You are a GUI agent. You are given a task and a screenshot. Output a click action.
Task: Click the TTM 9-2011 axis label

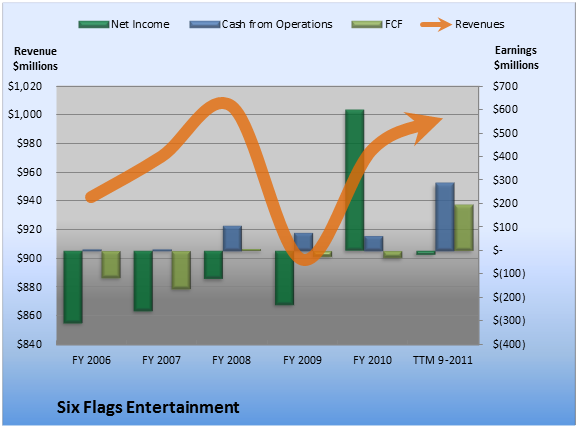pyautogui.click(x=443, y=360)
